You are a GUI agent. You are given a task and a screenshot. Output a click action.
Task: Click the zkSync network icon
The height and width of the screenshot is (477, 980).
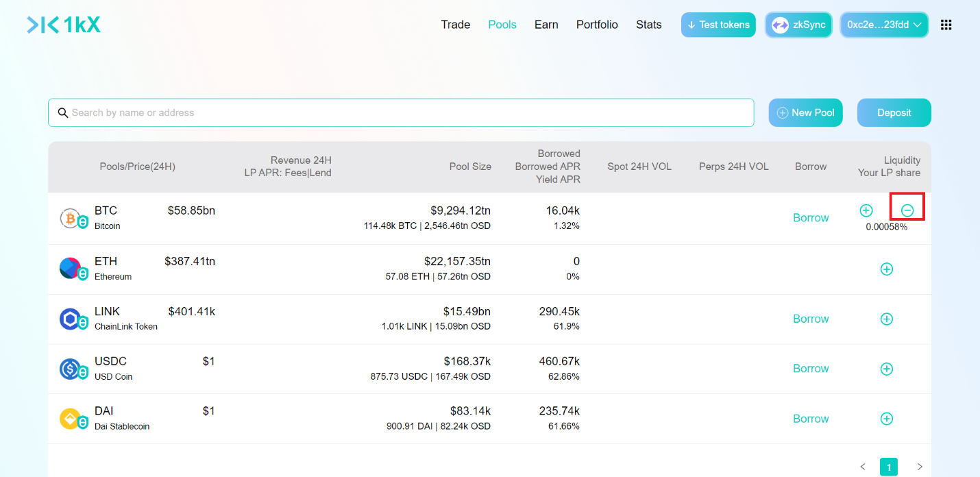pos(780,25)
